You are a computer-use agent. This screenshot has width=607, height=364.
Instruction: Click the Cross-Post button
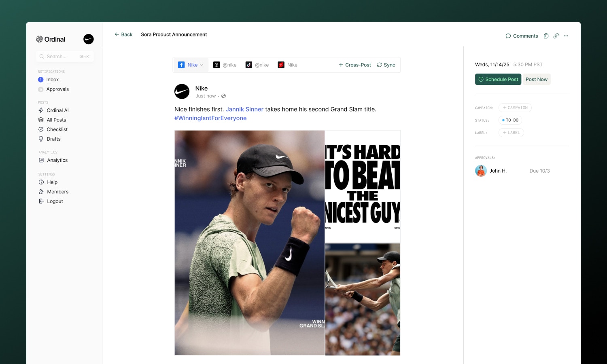[355, 65]
